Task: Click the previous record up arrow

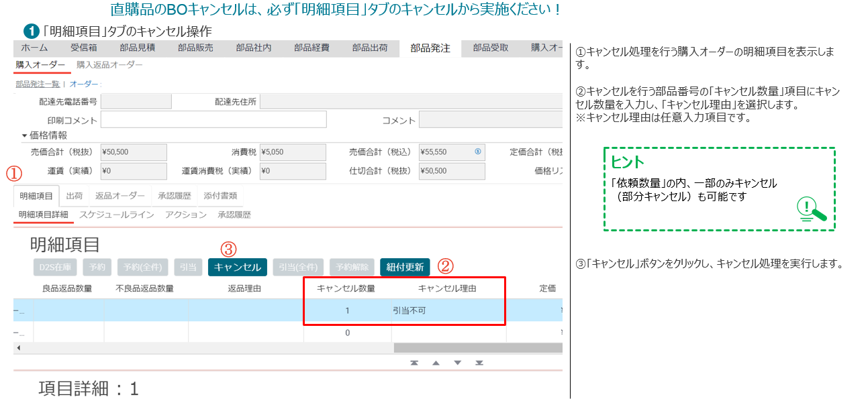Action: 436,363
